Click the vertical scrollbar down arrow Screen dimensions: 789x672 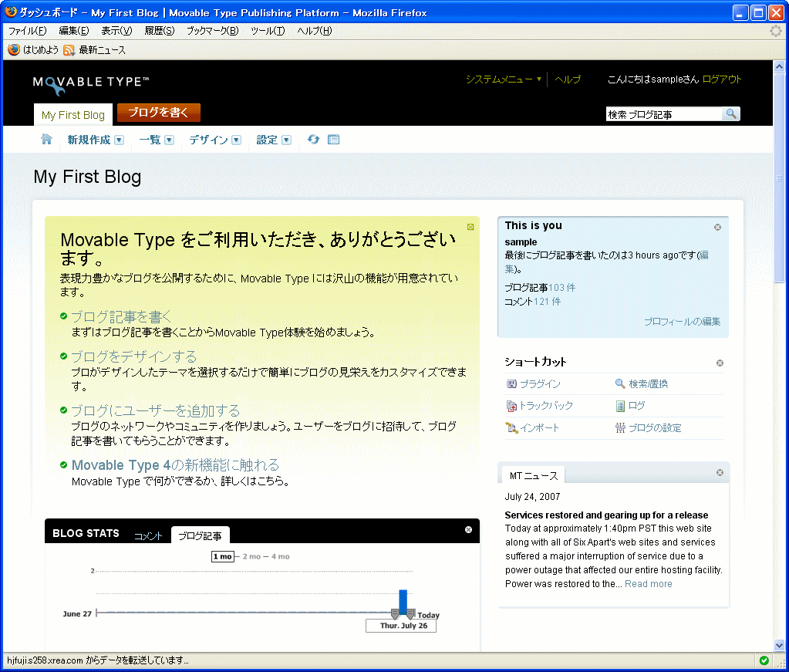779,645
